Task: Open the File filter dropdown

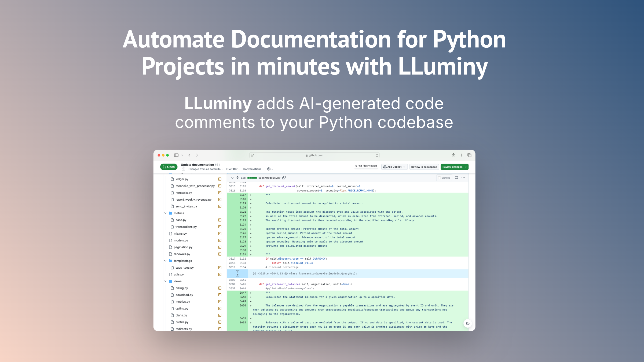Action: pos(233,169)
